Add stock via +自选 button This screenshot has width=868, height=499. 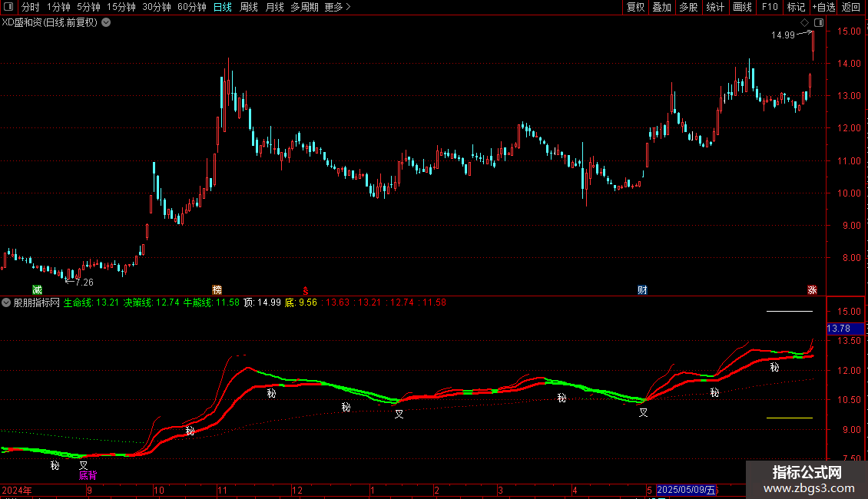pos(823,7)
